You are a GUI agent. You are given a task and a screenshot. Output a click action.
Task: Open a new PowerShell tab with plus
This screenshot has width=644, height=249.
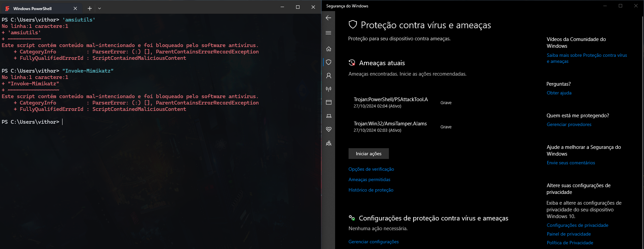pos(90,8)
